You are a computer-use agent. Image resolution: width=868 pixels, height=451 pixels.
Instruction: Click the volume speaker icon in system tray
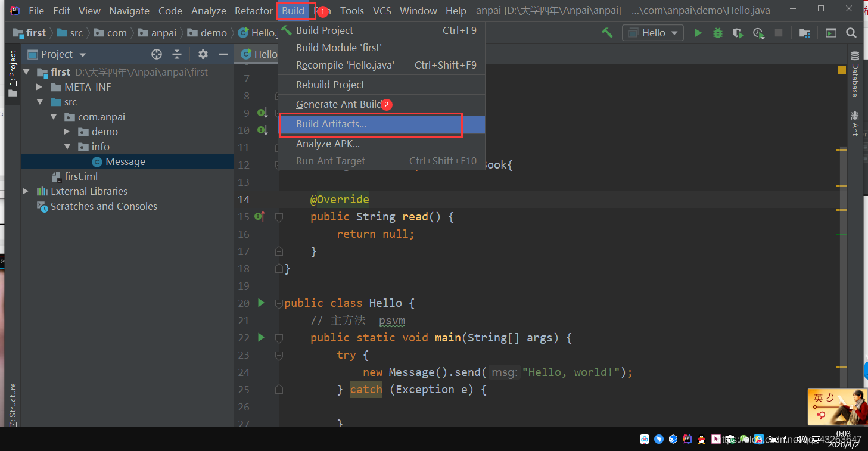point(801,439)
